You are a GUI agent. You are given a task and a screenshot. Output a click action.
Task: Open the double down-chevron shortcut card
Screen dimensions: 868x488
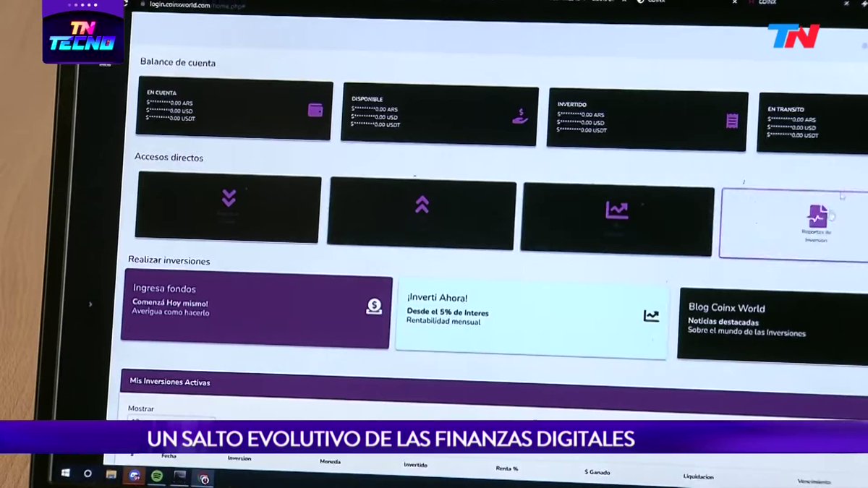pos(228,207)
